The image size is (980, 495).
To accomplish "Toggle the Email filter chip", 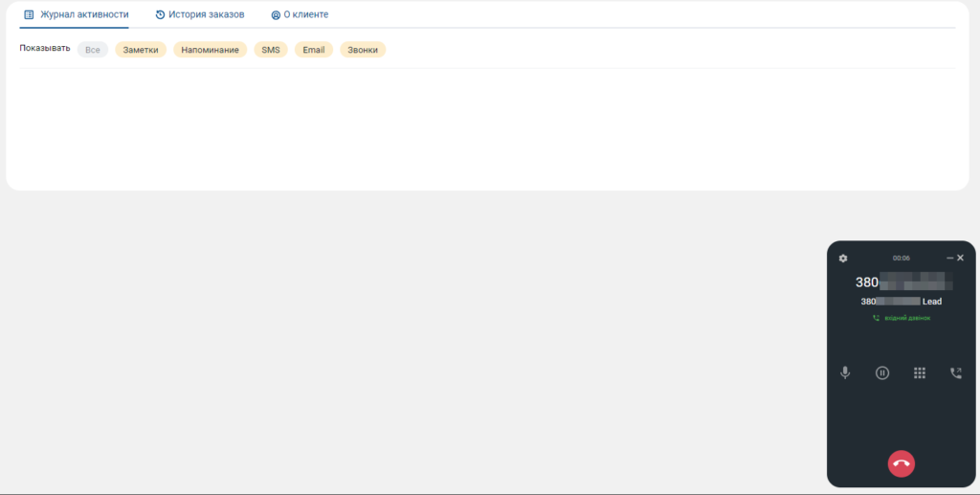I will pos(314,50).
